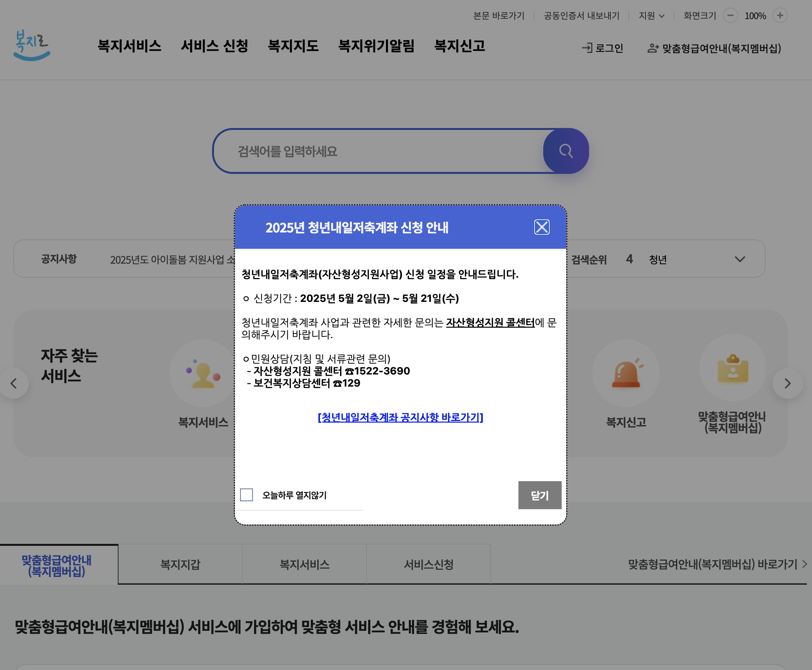The width and height of the screenshot is (812, 670).
Task: Click the plus icon to increase 화면크기
Action: (780, 15)
